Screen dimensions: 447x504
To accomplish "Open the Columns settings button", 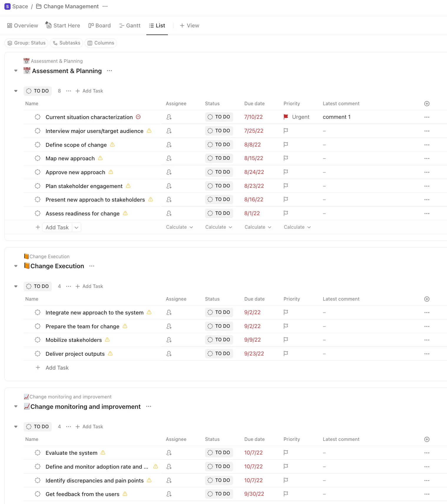I will click(x=101, y=43).
